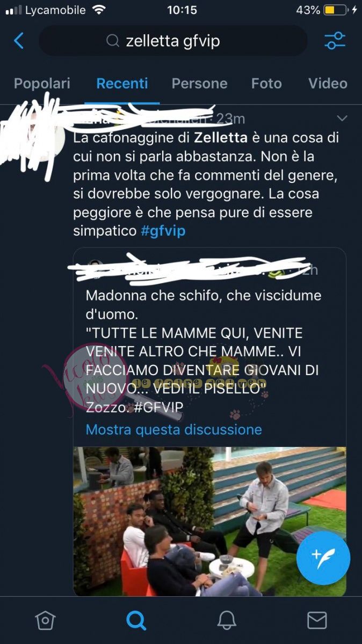Image resolution: width=362 pixels, height=644 pixels.
Task: Open the Persone tab
Action: [199, 84]
